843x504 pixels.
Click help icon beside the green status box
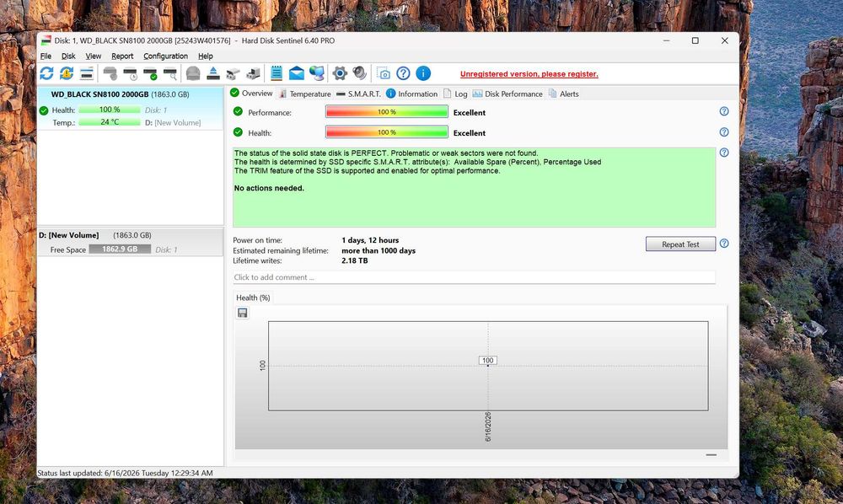724,153
